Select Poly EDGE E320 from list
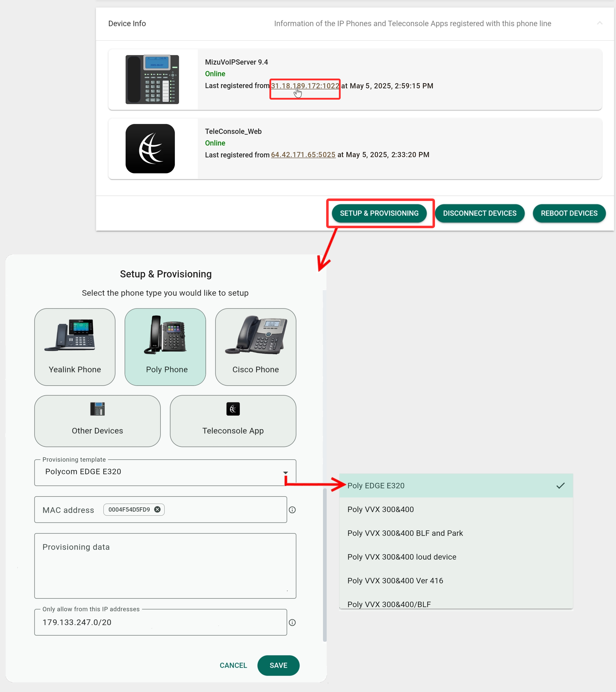Screen dimensions: 616x692 [376, 485]
